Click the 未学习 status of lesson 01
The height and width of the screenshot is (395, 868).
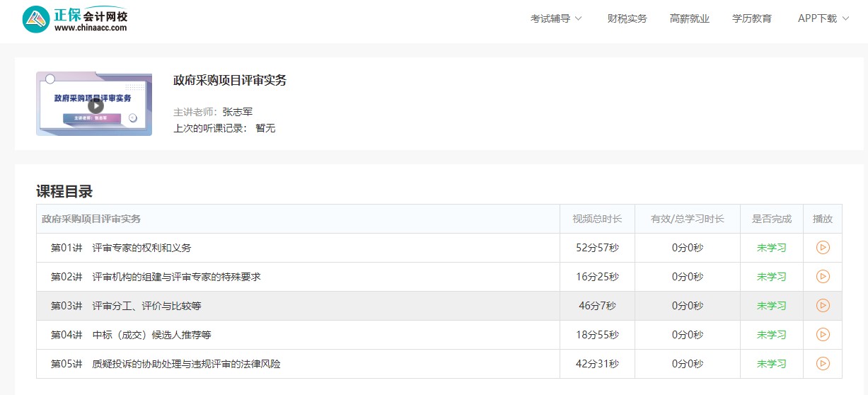coord(771,248)
